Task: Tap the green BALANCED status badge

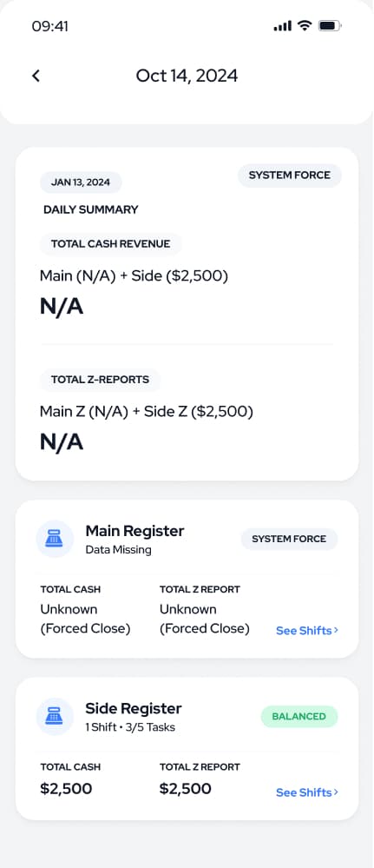Action: coord(299,716)
